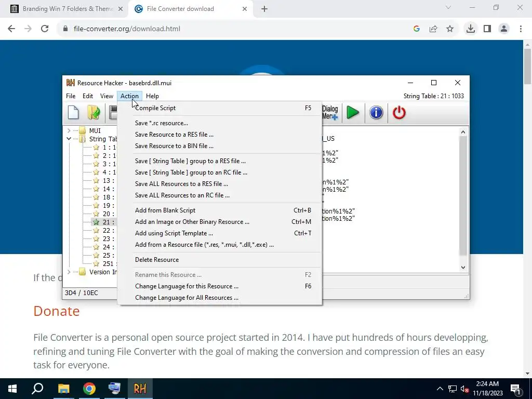The height and width of the screenshot is (399, 532).
Task: Click the New blank script toolbar icon
Action: (73, 113)
